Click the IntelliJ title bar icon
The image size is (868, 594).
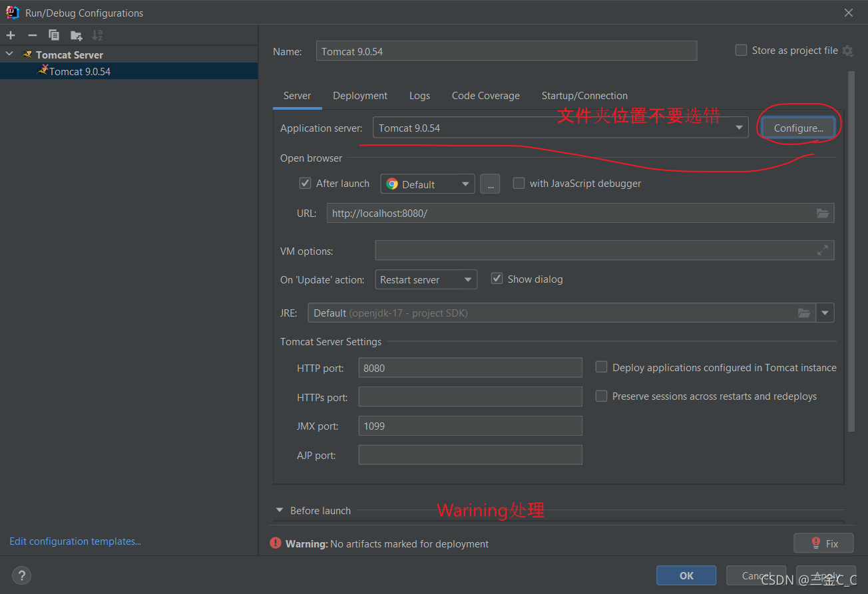(13, 13)
